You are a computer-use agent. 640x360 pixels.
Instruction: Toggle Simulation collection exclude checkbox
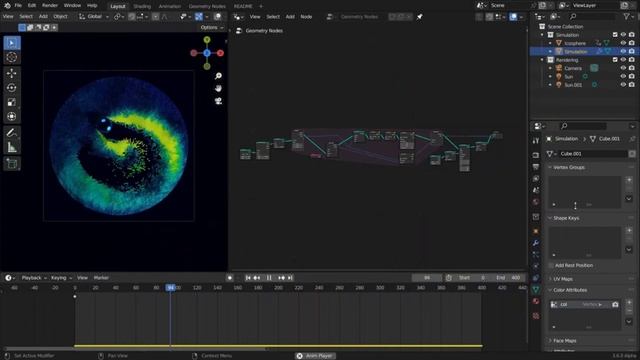coord(615,35)
